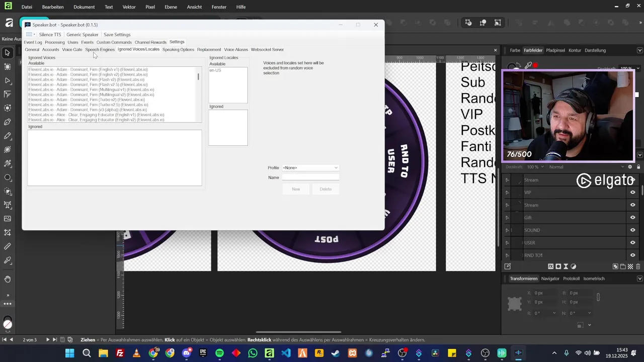Expand the USER layer group

click(x=507, y=243)
